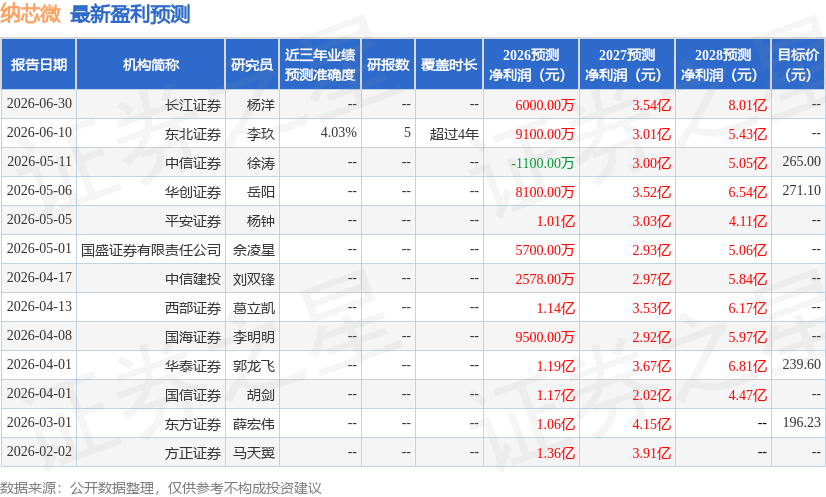
Task: Click the 近三年业绩预测准确度 column header
Action: point(320,64)
